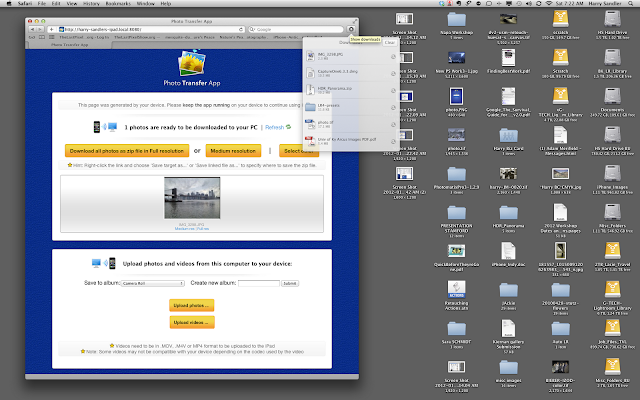Screen dimensions: 640x400
Task: Open the Help menu
Action: pos(166,3)
